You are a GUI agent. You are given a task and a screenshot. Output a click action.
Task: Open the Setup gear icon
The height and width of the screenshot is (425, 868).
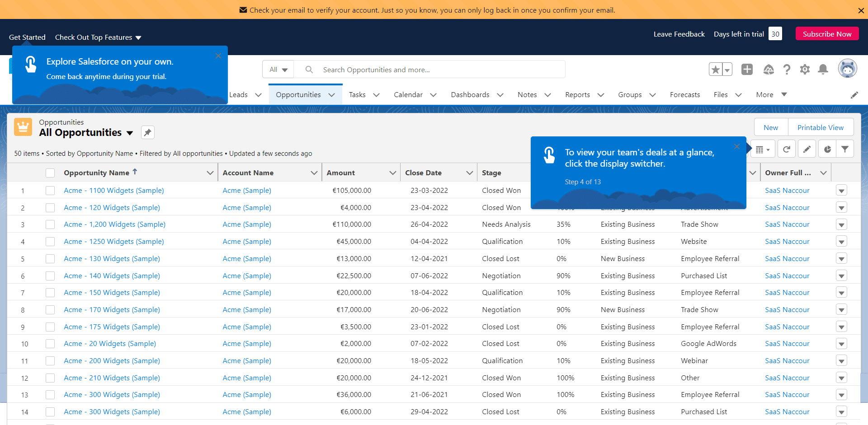[x=805, y=69]
